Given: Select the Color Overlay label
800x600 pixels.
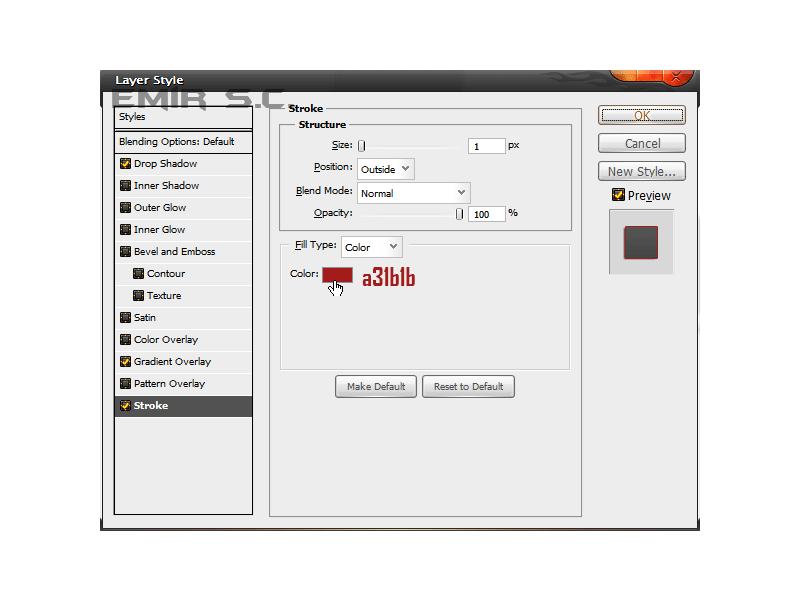Looking at the screenshot, I should tap(166, 339).
